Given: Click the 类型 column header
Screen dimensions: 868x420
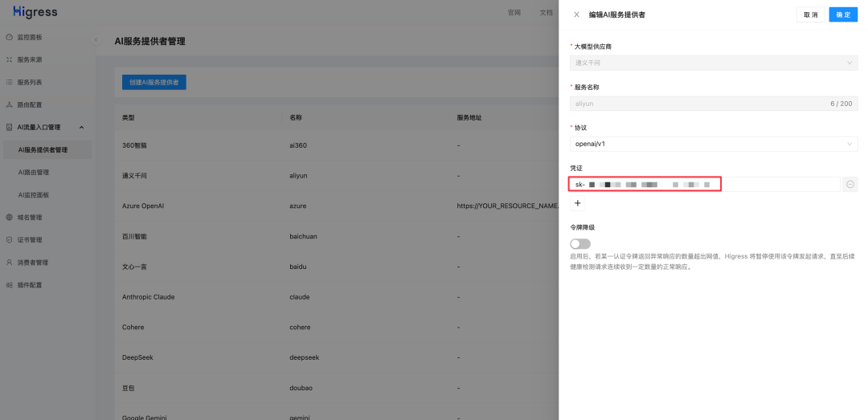Looking at the screenshot, I should tap(128, 118).
